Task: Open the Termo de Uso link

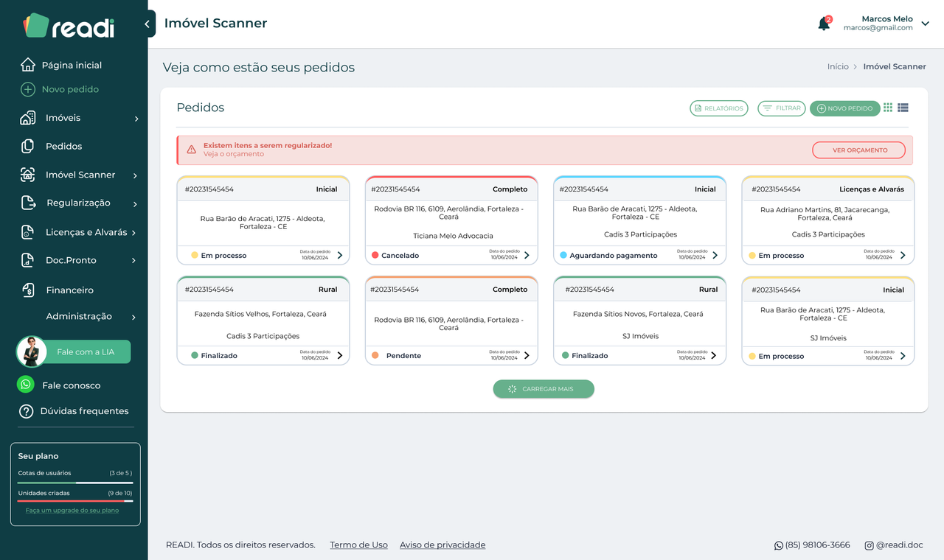Action: (x=358, y=545)
